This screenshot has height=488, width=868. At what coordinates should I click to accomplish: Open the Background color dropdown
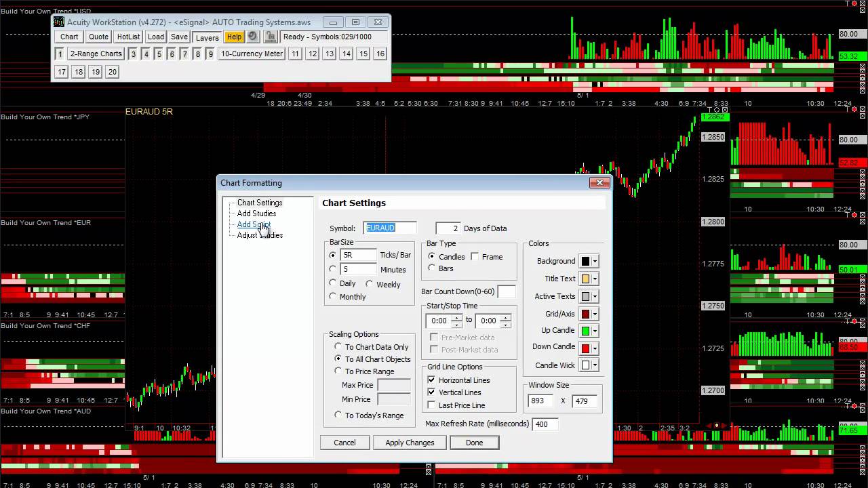click(x=595, y=262)
